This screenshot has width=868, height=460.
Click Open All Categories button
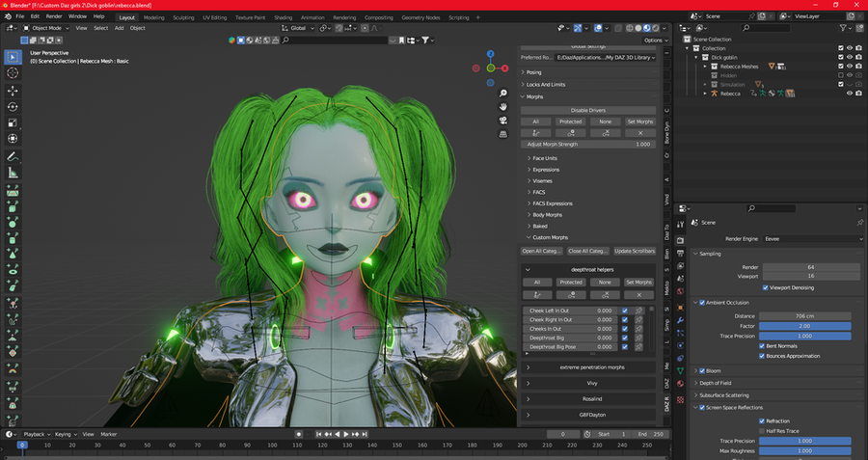tap(541, 251)
